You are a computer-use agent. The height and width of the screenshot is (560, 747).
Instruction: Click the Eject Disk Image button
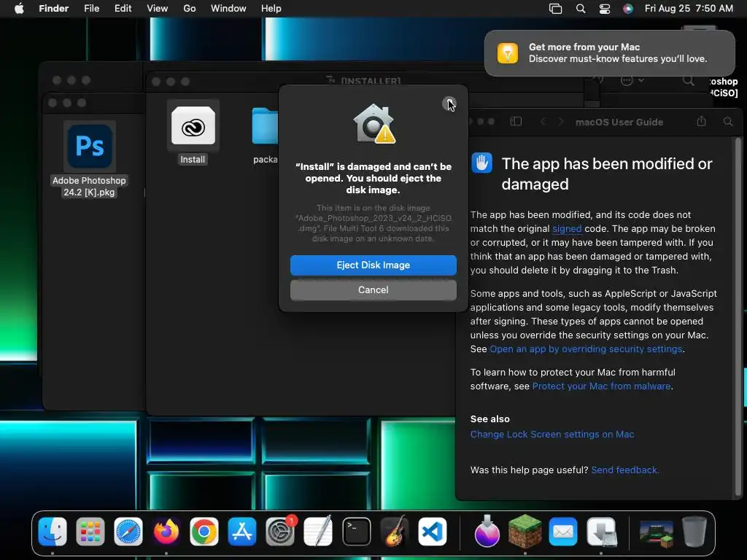coord(373,265)
